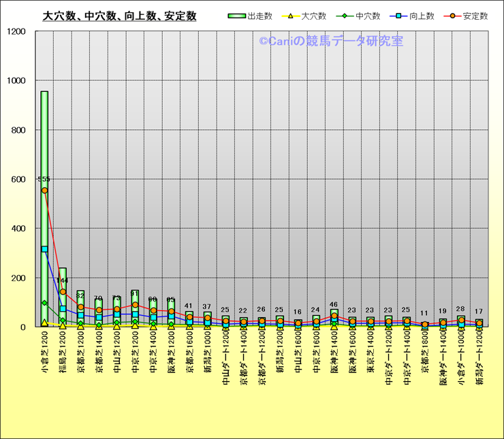
Task: Click the 出走数 green bar legend swatch
Action: pos(237,16)
